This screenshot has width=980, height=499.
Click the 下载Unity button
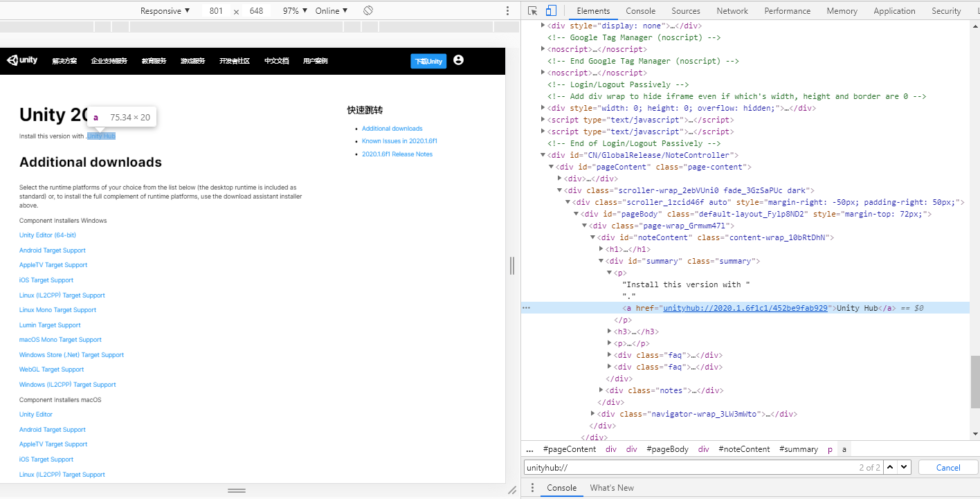click(x=428, y=61)
